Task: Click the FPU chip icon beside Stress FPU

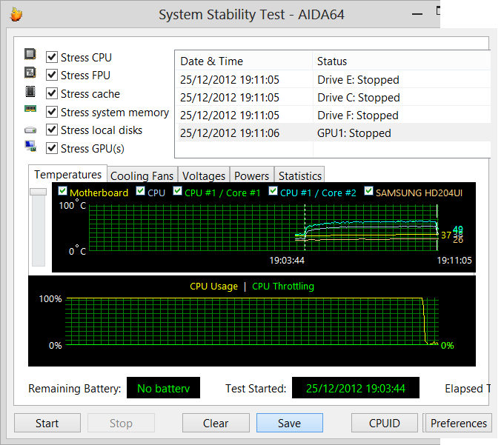Action: (30, 73)
